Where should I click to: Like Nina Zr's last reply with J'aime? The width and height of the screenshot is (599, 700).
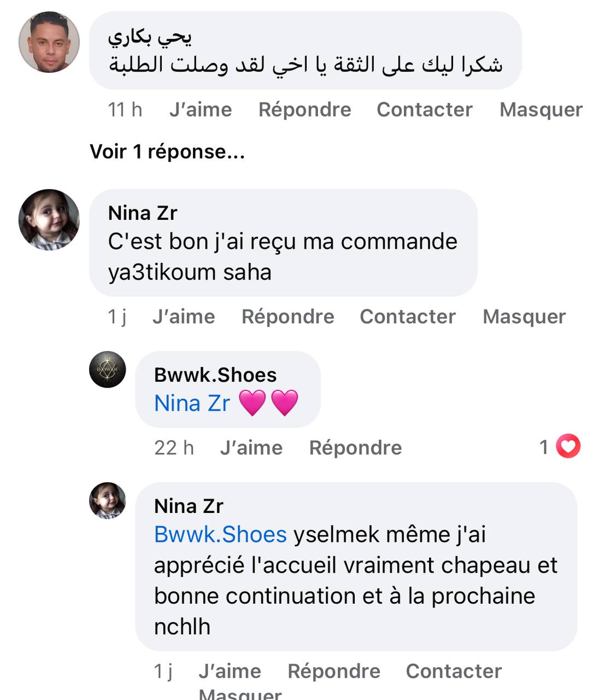pos(230,671)
